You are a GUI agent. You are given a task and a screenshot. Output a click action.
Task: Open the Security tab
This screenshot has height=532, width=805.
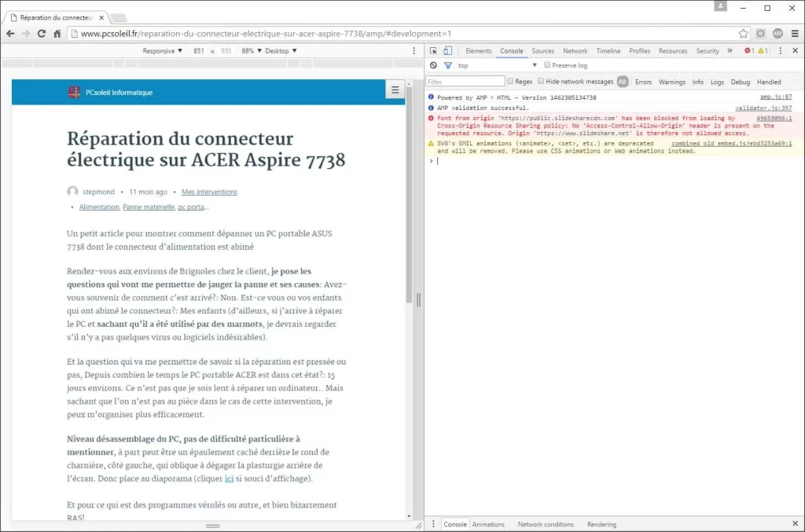[x=708, y=51]
